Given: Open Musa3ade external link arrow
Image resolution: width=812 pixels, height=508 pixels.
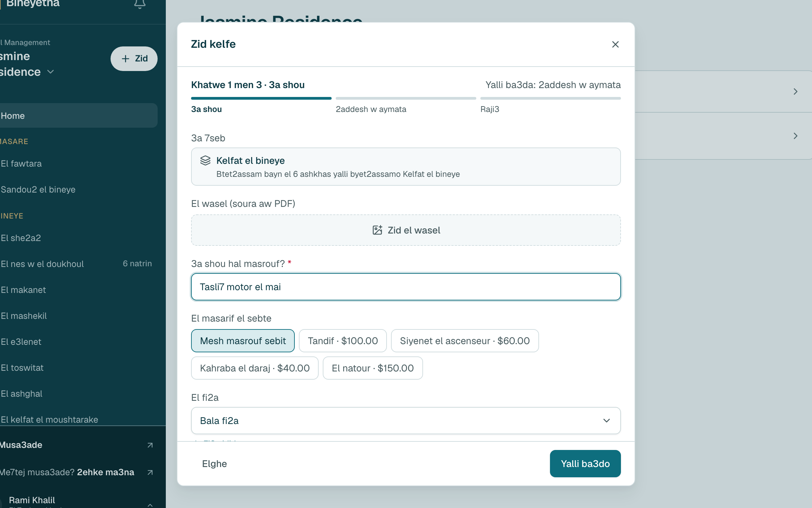Looking at the screenshot, I should point(150,445).
